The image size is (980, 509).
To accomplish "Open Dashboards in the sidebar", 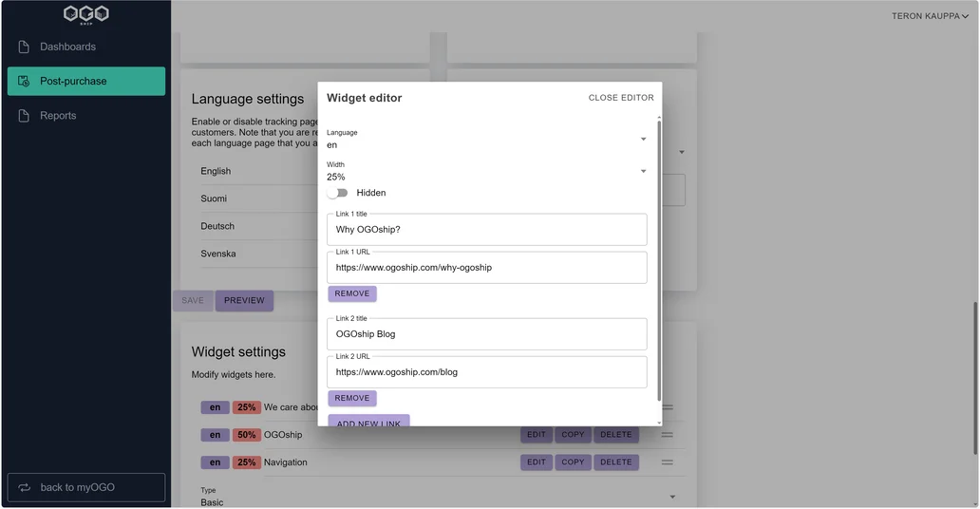I will click(86, 47).
